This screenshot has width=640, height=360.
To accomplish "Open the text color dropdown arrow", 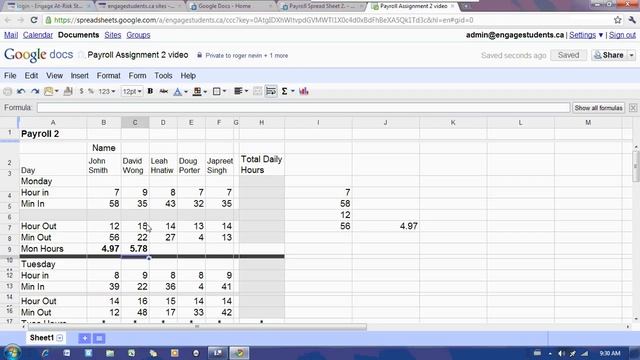I will click(186, 92).
